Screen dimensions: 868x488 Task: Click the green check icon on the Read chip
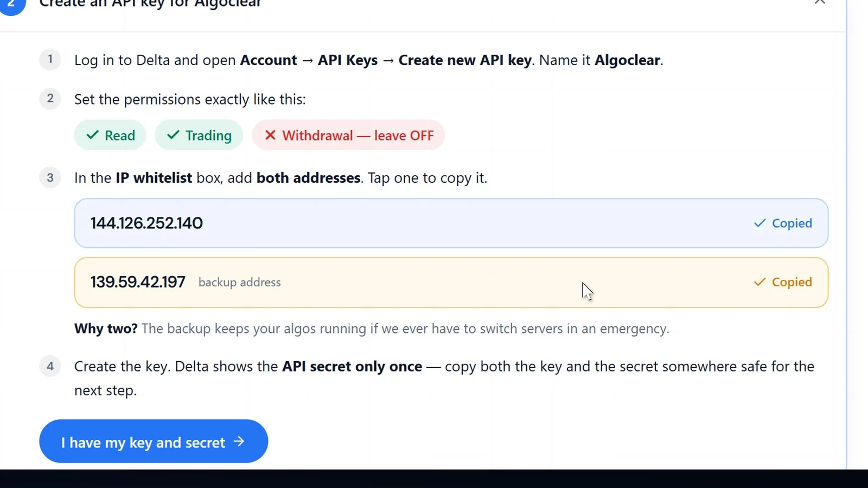tap(93, 135)
